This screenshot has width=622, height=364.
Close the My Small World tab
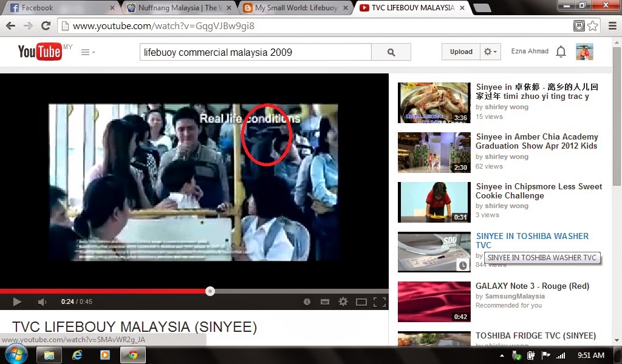pyautogui.click(x=346, y=8)
